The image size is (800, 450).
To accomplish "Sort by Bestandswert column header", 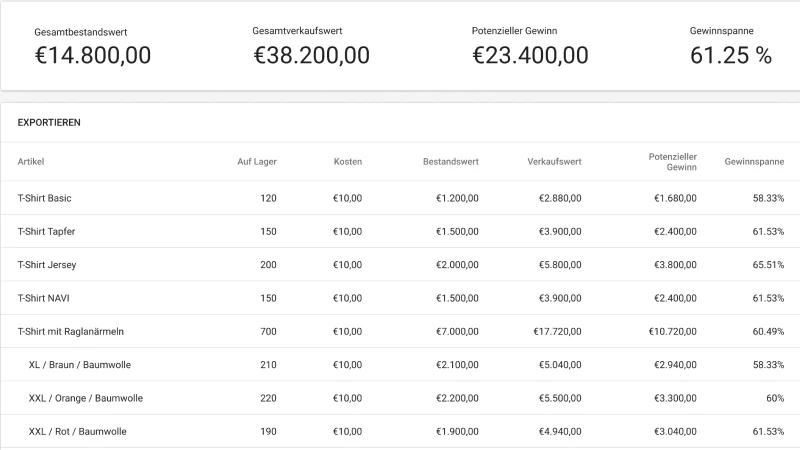I will coord(450,161).
